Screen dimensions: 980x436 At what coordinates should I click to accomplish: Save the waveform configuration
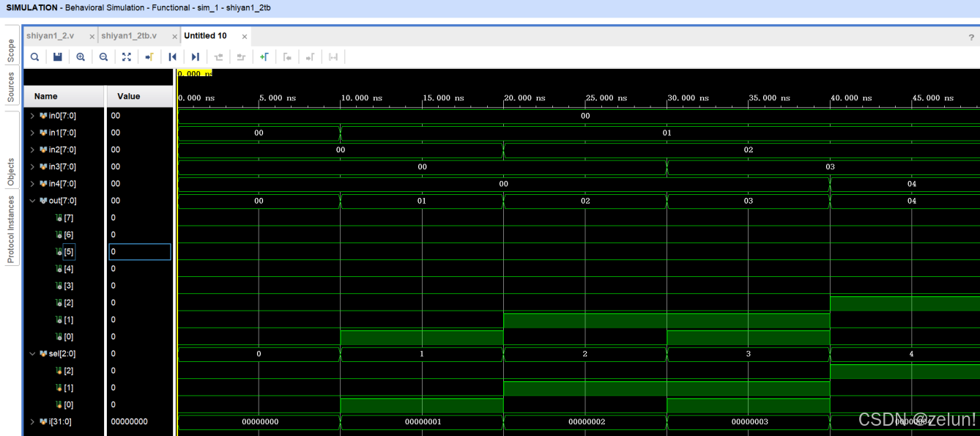pyautogui.click(x=58, y=57)
